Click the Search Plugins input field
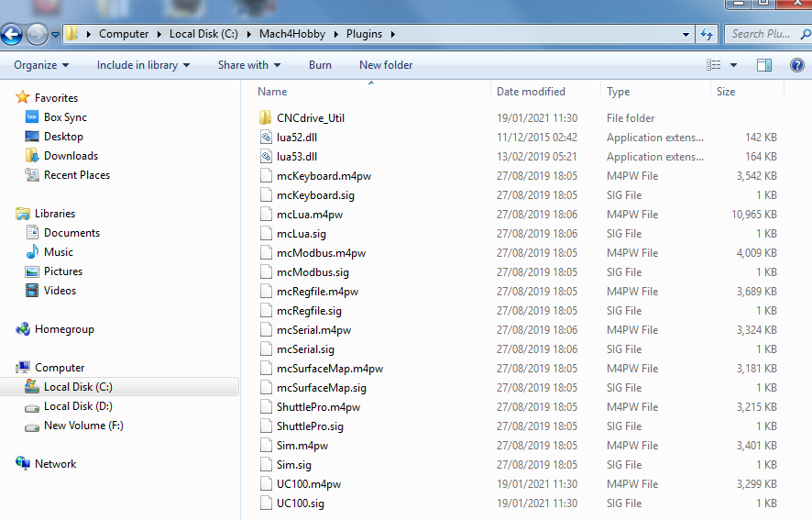This screenshot has height=520, width=812. pyautogui.click(x=765, y=34)
